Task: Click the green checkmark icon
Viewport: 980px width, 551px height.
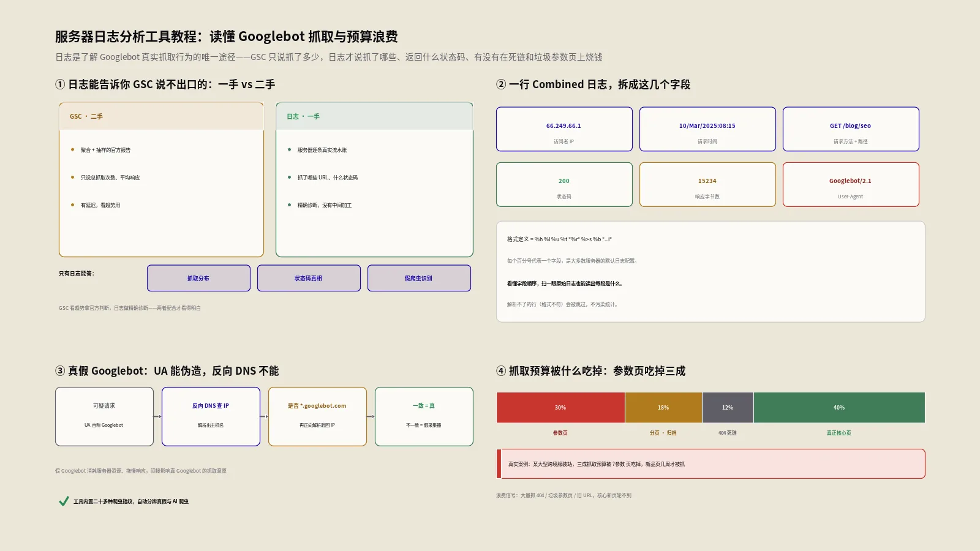Action: tap(64, 501)
